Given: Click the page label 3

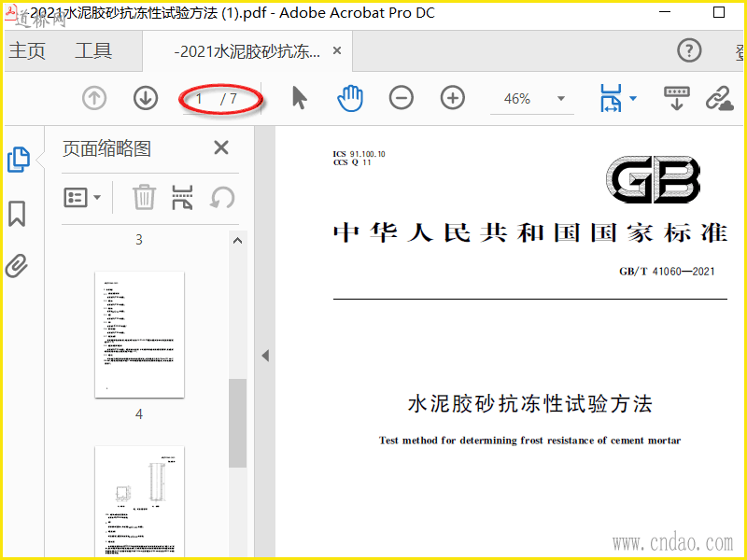Looking at the screenshot, I should tap(139, 240).
